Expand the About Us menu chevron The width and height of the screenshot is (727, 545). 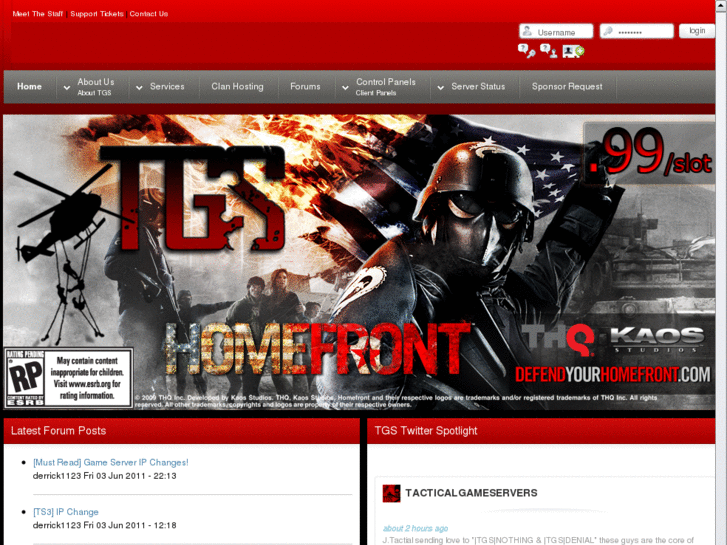point(67,87)
